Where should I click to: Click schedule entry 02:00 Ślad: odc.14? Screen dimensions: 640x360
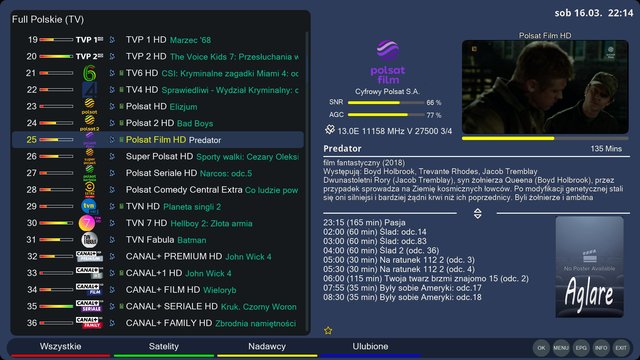[x=375, y=232]
